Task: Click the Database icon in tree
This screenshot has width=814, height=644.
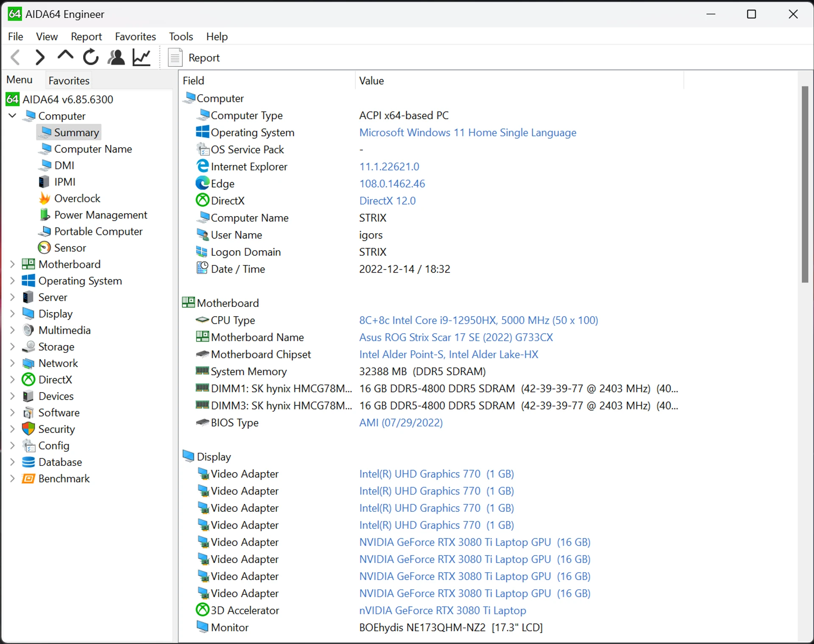Action: pyautogui.click(x=28, y=462)
